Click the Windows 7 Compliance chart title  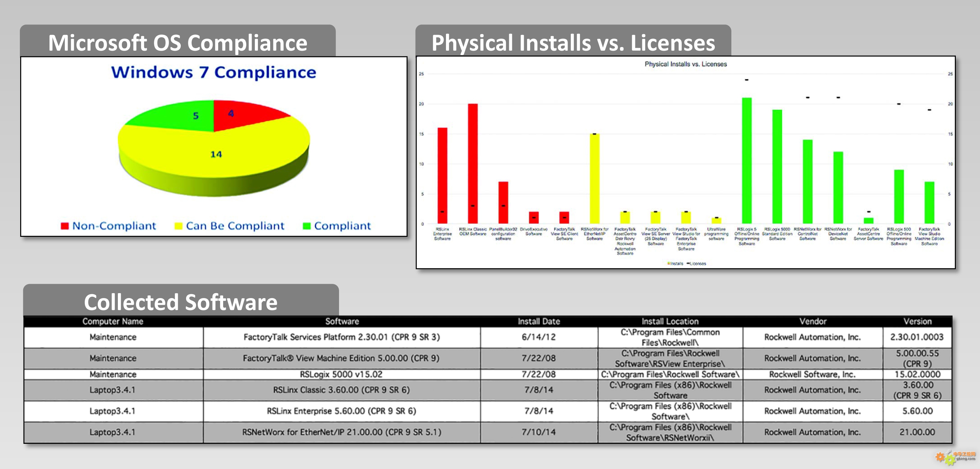tap(214, 72)
